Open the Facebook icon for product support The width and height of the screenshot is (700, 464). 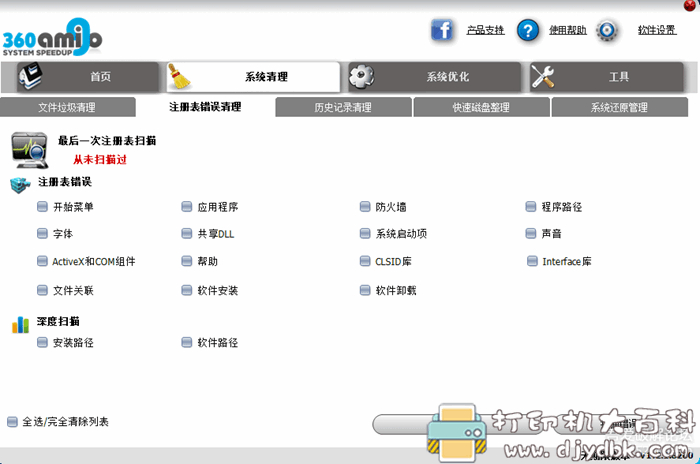(x=442, y=30)
